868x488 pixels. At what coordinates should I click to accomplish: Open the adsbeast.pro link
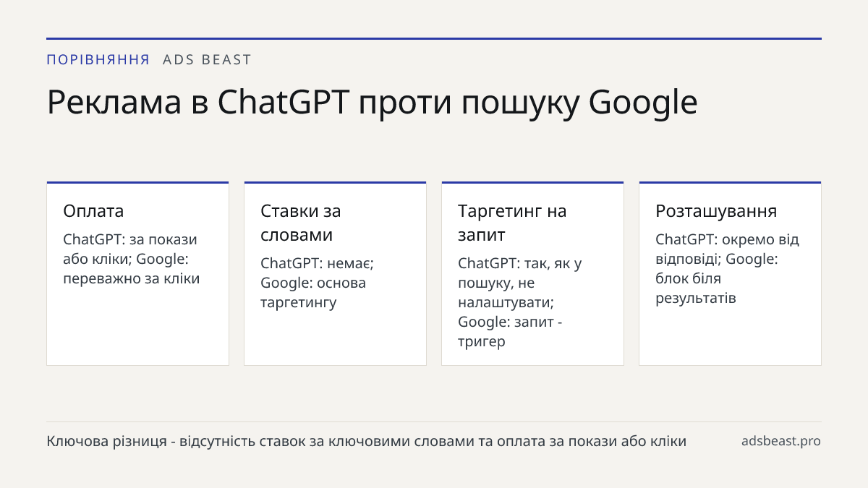point(781,441)
